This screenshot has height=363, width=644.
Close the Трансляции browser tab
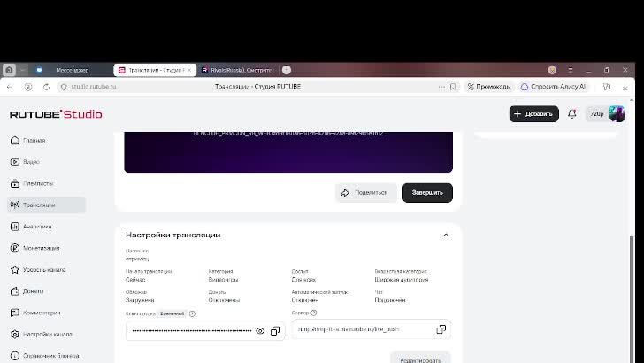tap(189, 70)
